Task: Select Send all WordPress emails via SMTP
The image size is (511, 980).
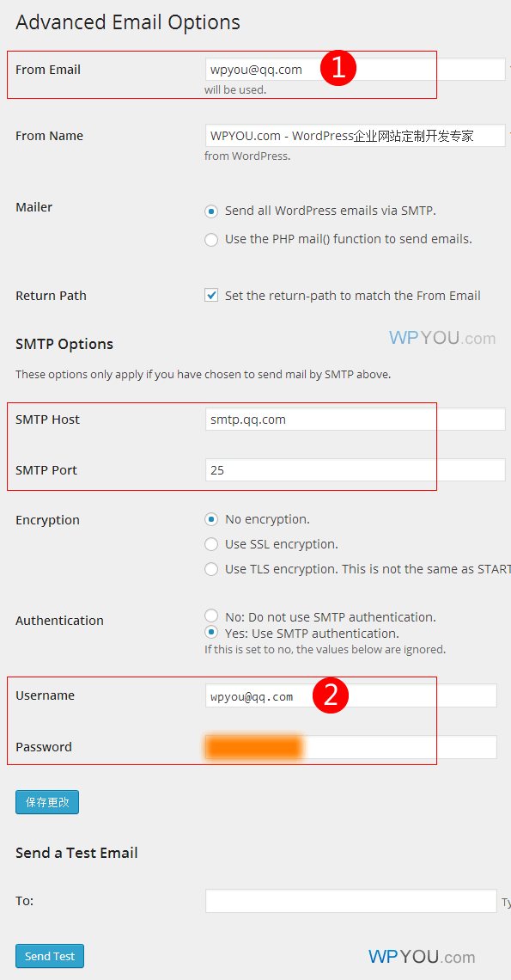Action: point(212,211)
